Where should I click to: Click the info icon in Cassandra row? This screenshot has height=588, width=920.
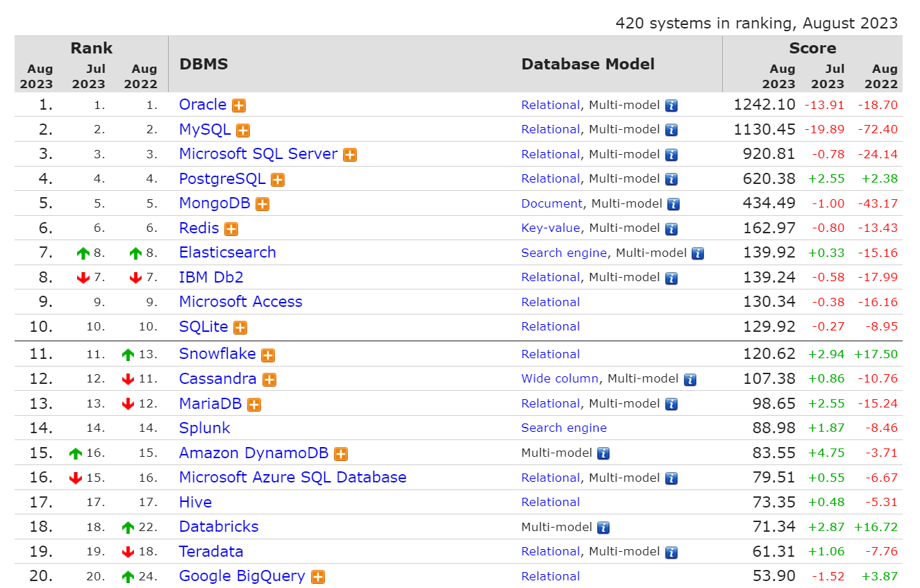pos(690,380)
